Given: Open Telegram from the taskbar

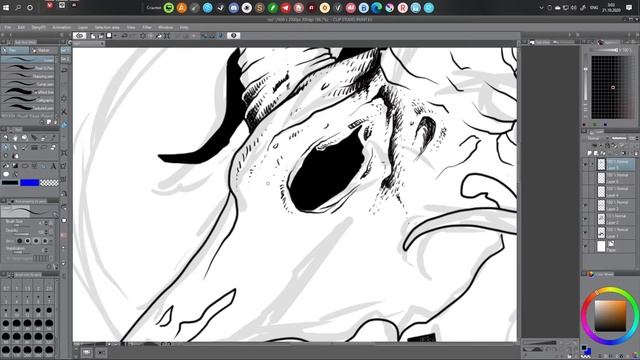Looking at the screenshot, I should [x=286, y=8].
